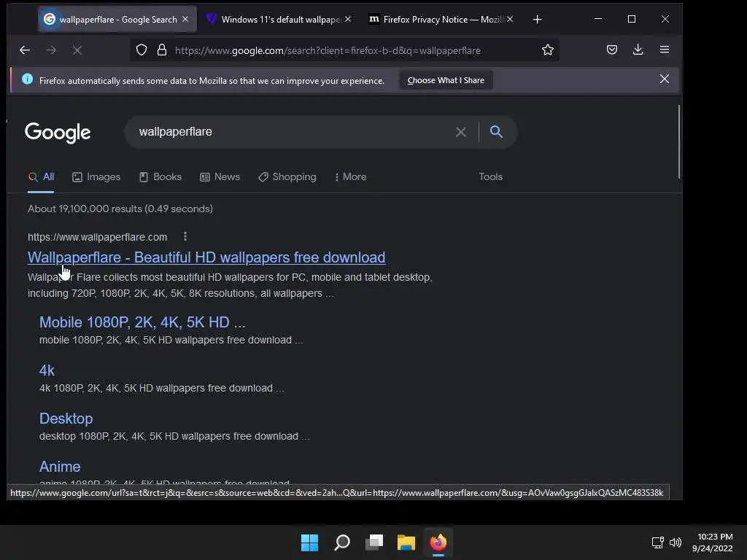Expand the More search categories menu
This screenshot has height=560, width=747.
(350, 176)
